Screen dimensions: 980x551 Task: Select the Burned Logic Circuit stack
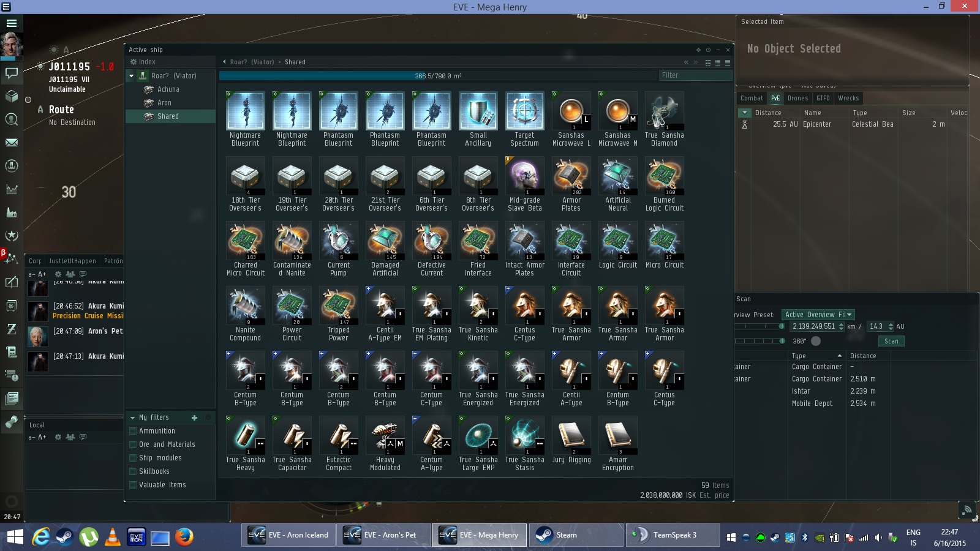point(665,176)
